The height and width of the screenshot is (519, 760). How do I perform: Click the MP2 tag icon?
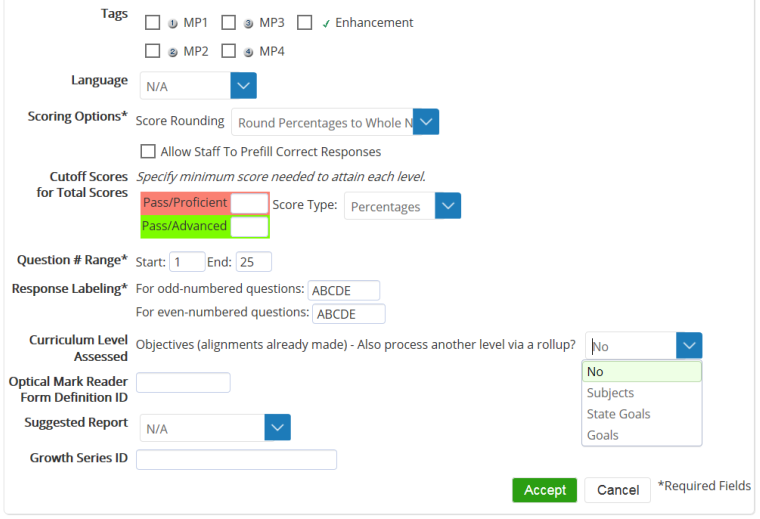(x=173, y=51)
